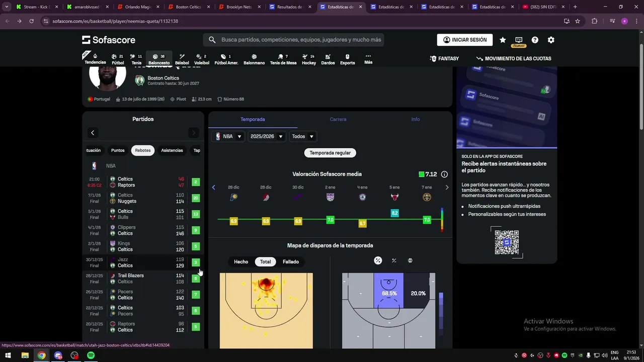Open Fútbol sport section

(118, 59)
